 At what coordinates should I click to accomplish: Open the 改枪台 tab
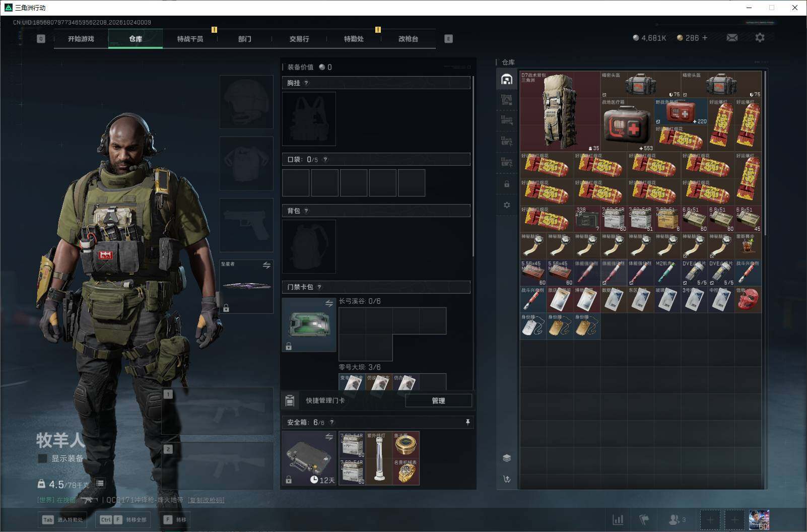(408, 39)
